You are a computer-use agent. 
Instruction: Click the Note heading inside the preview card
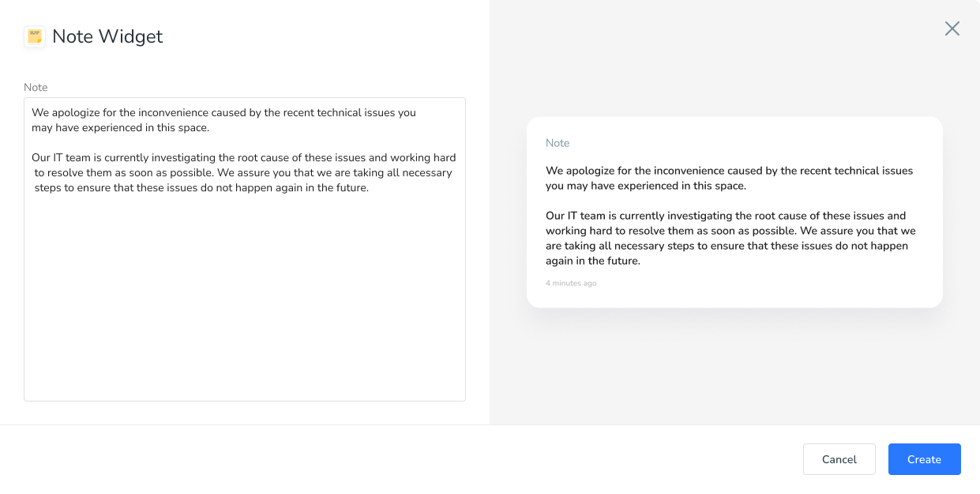558,143
